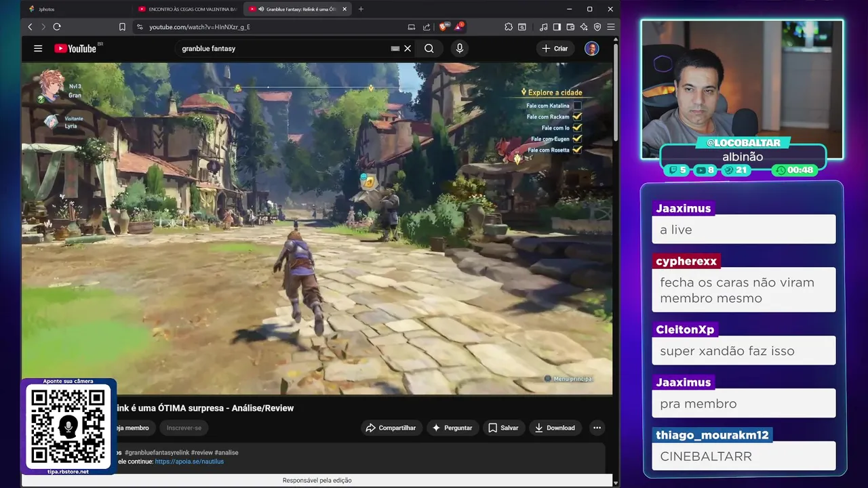Viewport: 868px width, 488px height.
Task: Click cypherexx's chat message
Action: coord(744,290)
